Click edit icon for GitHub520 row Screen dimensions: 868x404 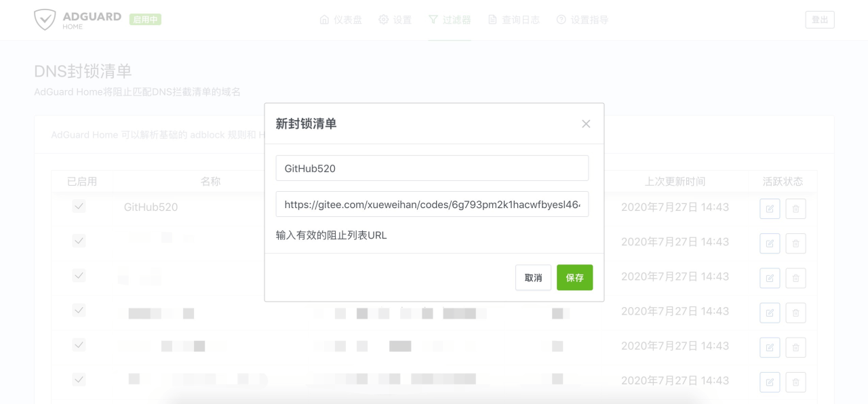tap(770, 209)
